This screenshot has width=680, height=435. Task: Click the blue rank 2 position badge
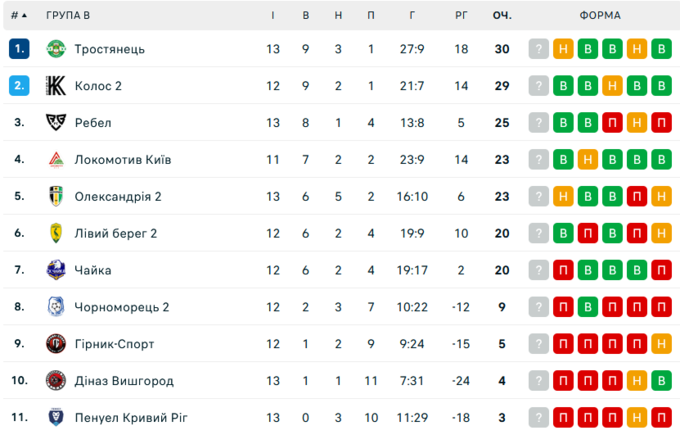pyautogui.click(x=19, y=86)
